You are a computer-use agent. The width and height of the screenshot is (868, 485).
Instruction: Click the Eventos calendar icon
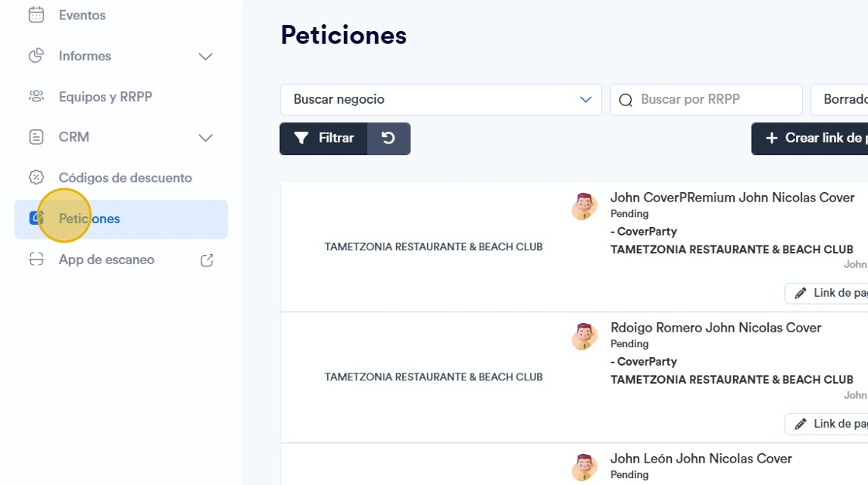[x=36, y=15]
